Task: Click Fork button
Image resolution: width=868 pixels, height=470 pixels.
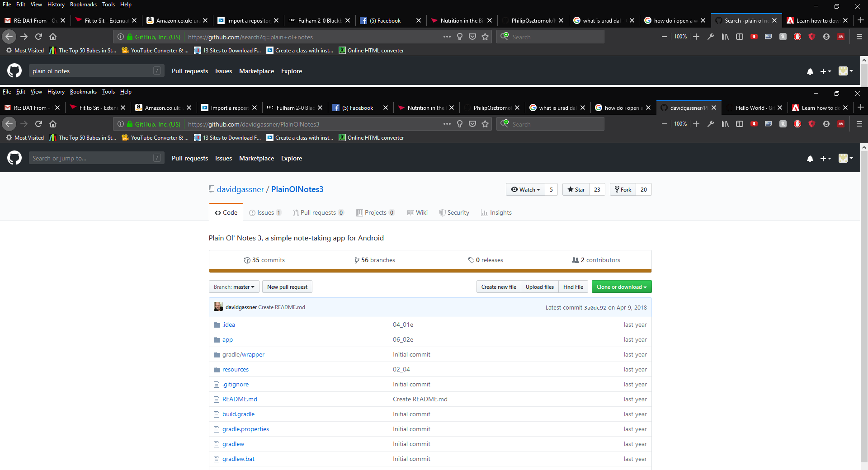Action: 623,189
